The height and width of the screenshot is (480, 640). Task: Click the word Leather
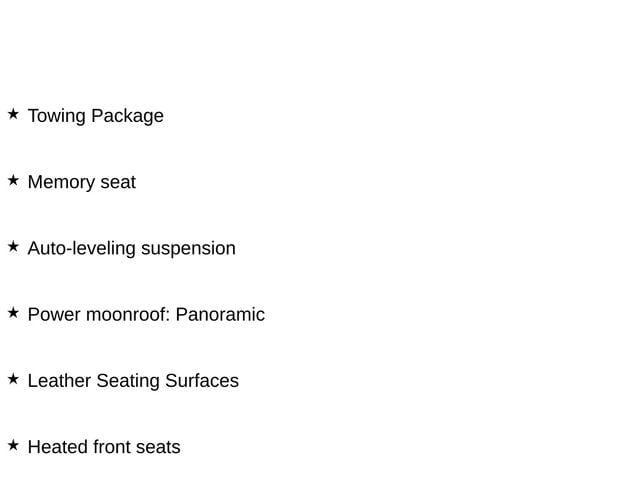(x=59, y=381)
